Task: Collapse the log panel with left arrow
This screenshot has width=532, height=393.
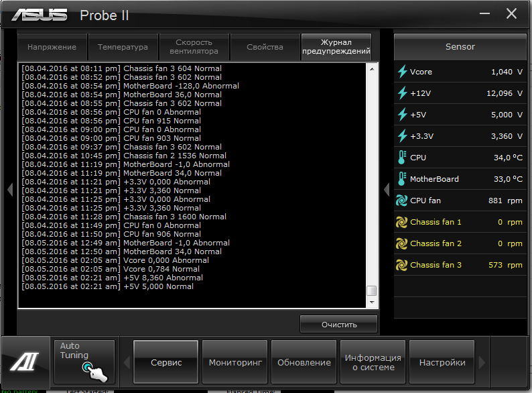Action: 10,190
